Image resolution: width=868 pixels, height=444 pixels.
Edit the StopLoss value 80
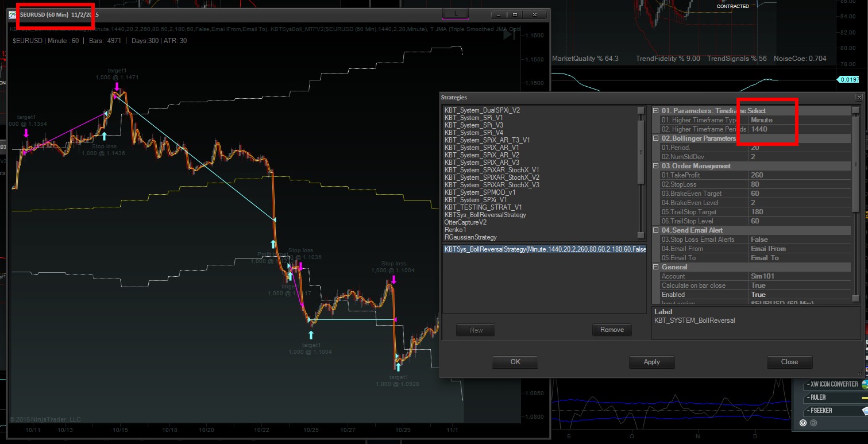[x=800, y=184]
